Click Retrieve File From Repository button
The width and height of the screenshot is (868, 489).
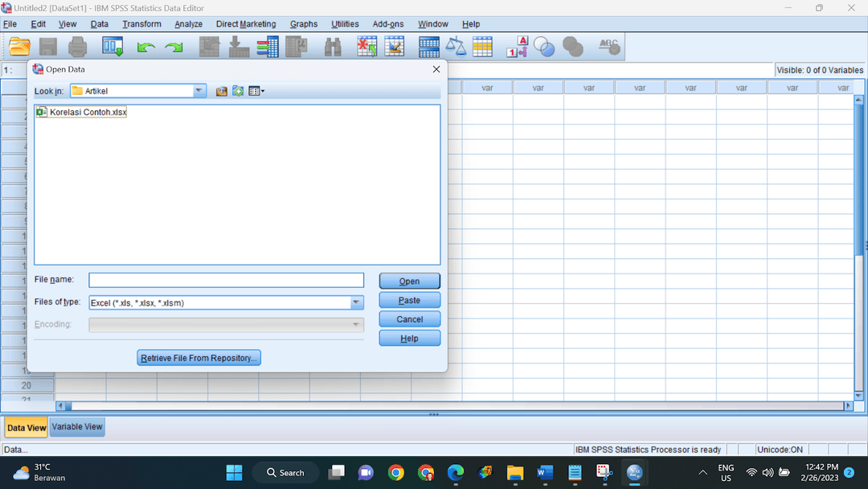point(199,358)
